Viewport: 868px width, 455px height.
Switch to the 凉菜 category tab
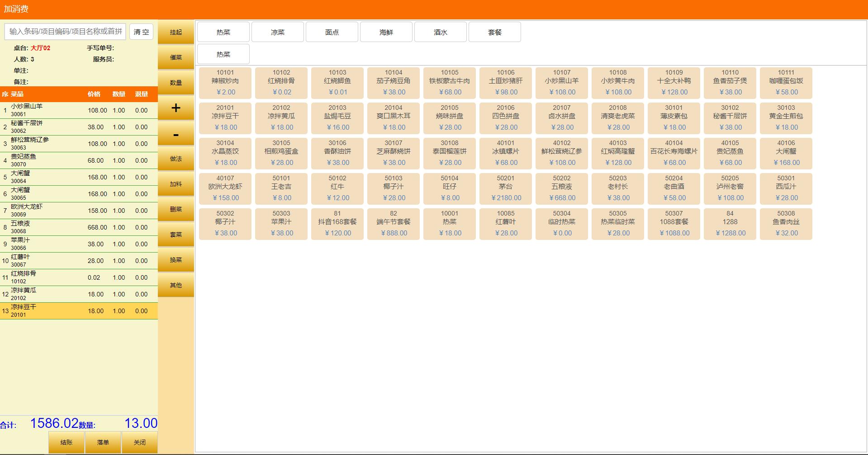(277, 32)
